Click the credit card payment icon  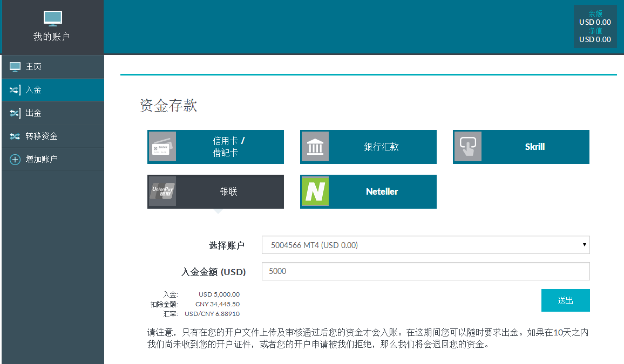pos(162,147)
